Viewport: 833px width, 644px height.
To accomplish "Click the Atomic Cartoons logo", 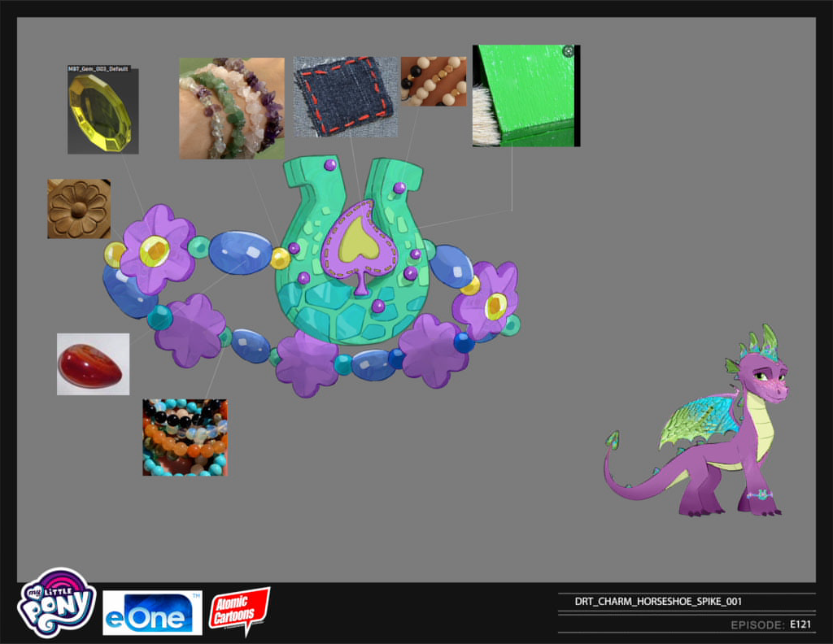I will 239,610.
